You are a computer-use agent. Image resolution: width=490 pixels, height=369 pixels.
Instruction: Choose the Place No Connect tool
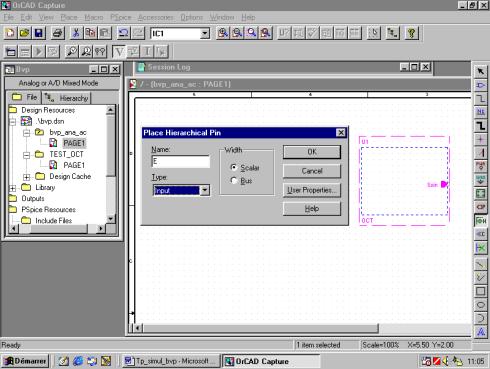coord(480,248)
